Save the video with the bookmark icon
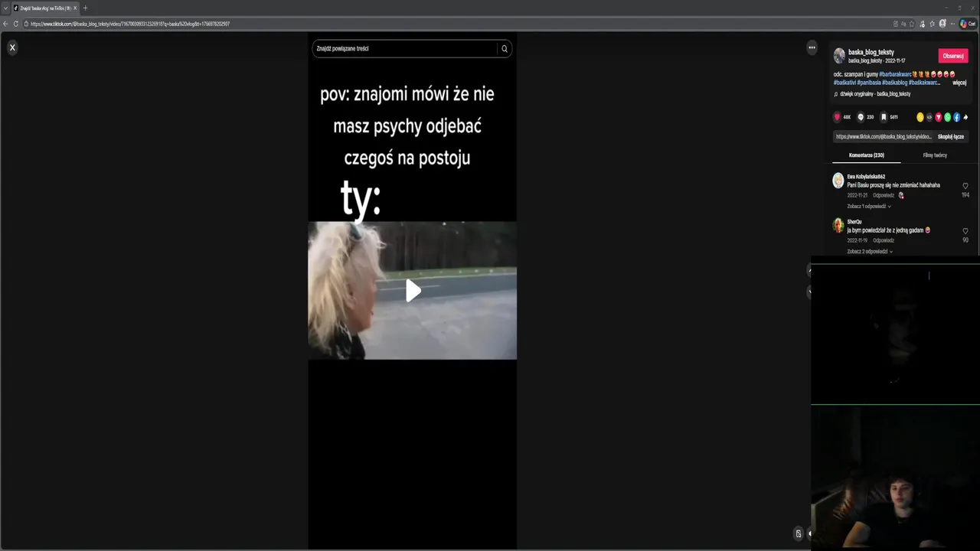Screen dimensions: 980x551 click(x=884, y=117)
